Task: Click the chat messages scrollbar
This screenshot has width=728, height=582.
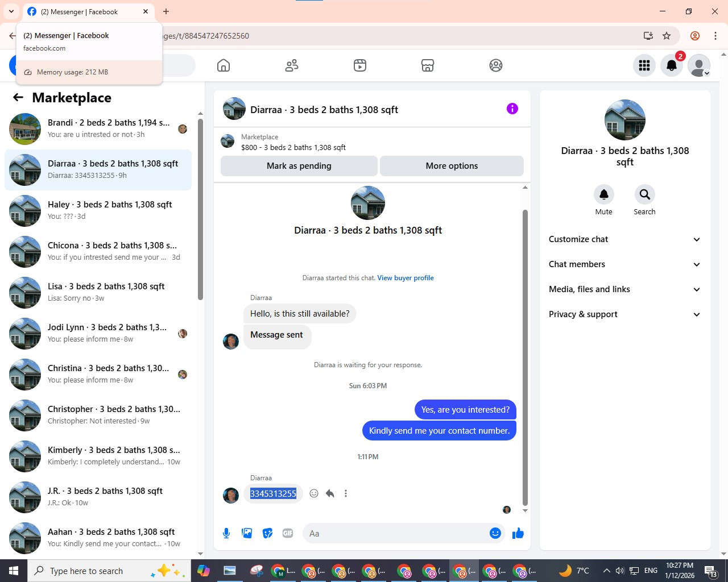Action: pos(525,357)
